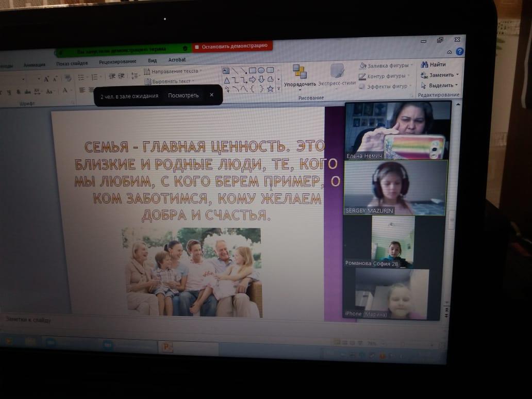The width and height of the screenshot is (532, 399).
Task: Select the rectangle shape in shapes gallery
Action: point(253,71)
